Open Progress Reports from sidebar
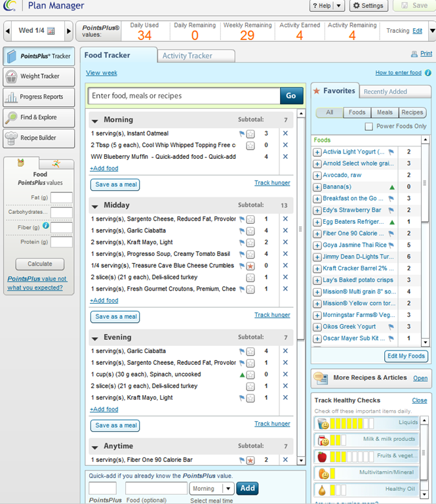 39,97
